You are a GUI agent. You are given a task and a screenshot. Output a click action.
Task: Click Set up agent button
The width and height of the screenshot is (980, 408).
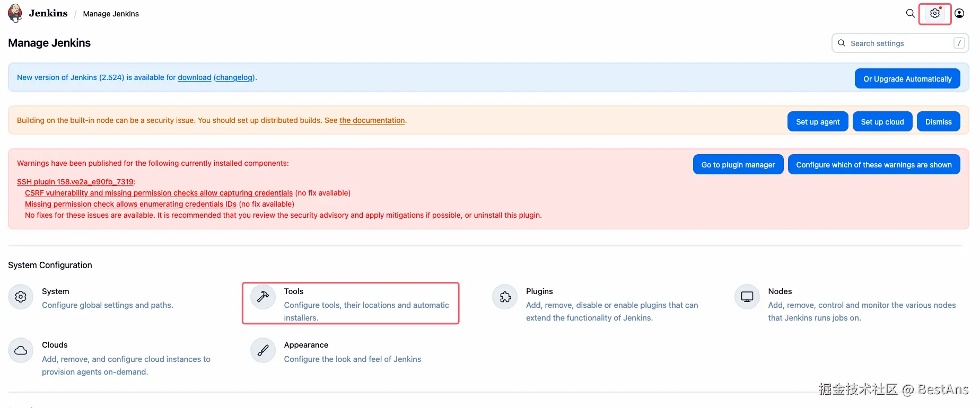click(x=818, y=121)
